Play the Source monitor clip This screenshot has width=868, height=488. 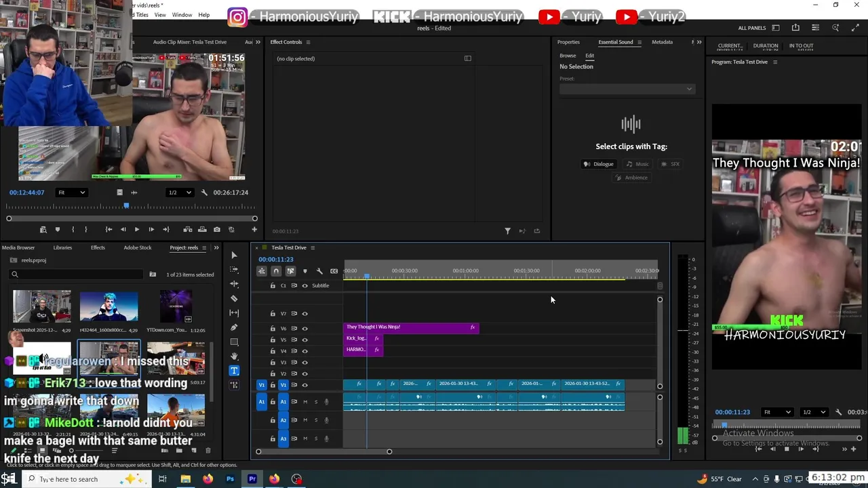pos(137,230)
